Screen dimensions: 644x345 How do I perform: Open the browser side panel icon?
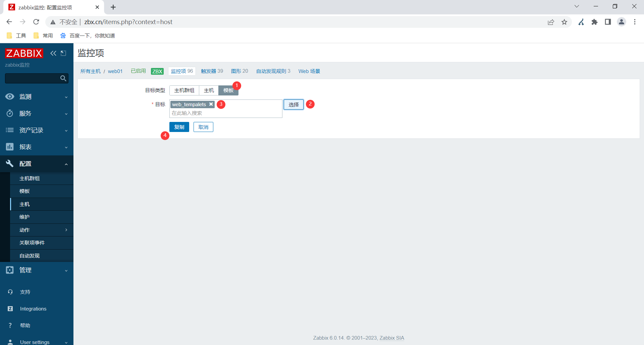click(x=608, y=22)
